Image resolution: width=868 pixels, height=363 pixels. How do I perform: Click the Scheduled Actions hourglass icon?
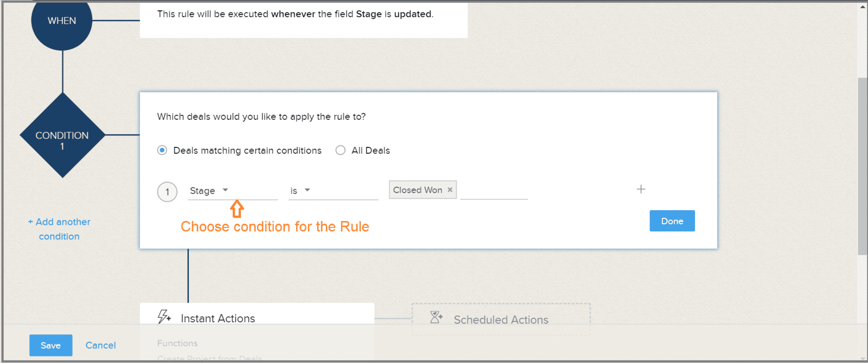(x=436, y=317)
